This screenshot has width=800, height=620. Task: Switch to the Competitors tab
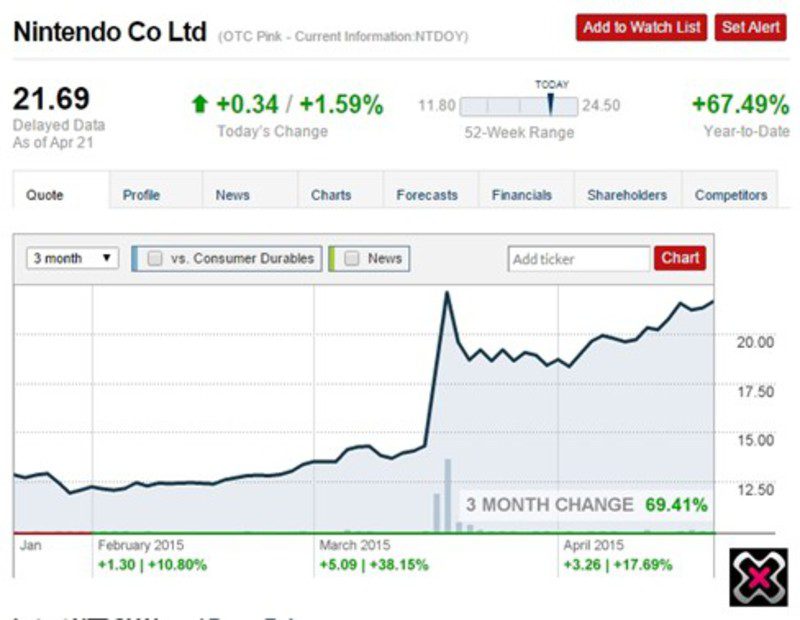[731, 195]
